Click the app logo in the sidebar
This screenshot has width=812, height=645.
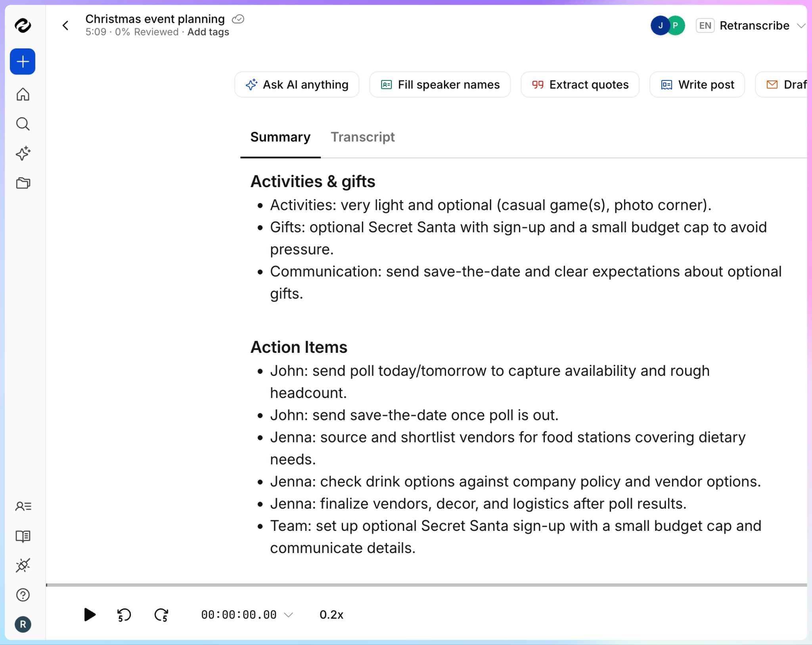[23, 25]
